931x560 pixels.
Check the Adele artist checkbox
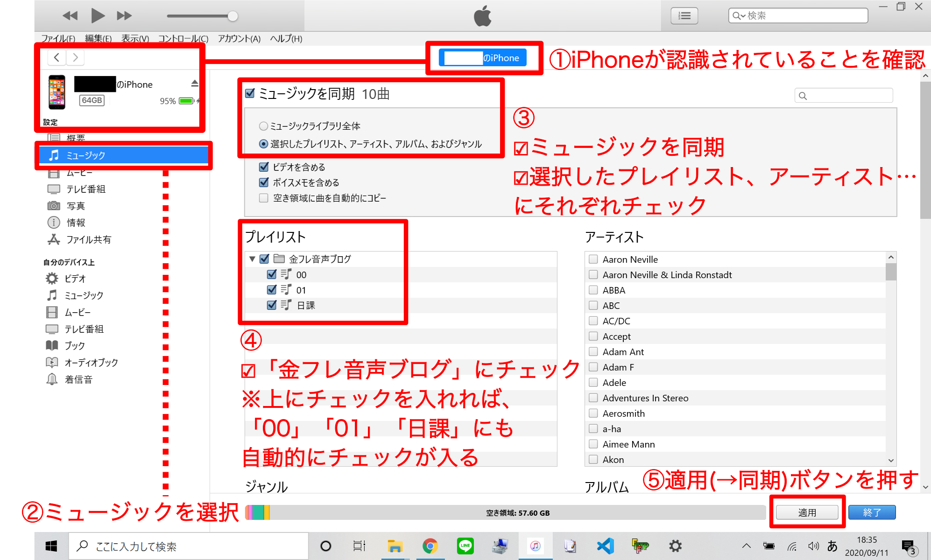click(x=593, y=382)
